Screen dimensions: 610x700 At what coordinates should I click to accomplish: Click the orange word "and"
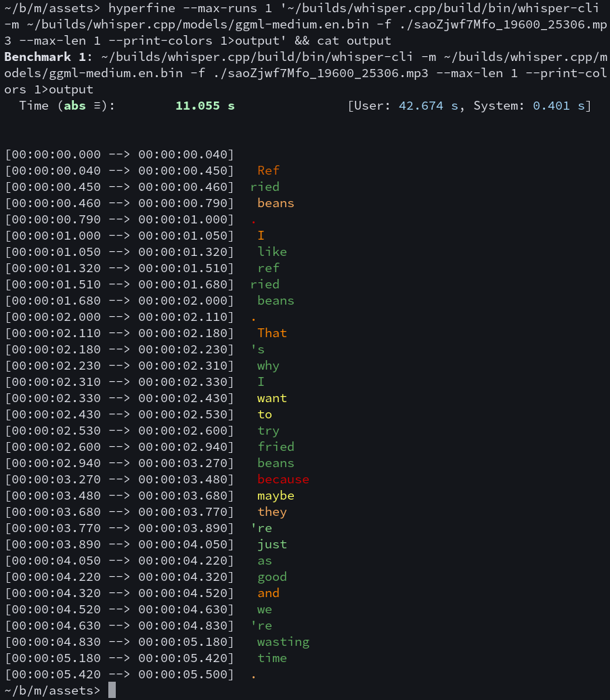(268, 593)
